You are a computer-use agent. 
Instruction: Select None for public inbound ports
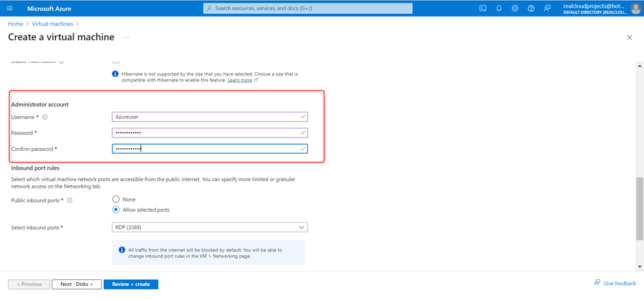(x=116, y=199)
